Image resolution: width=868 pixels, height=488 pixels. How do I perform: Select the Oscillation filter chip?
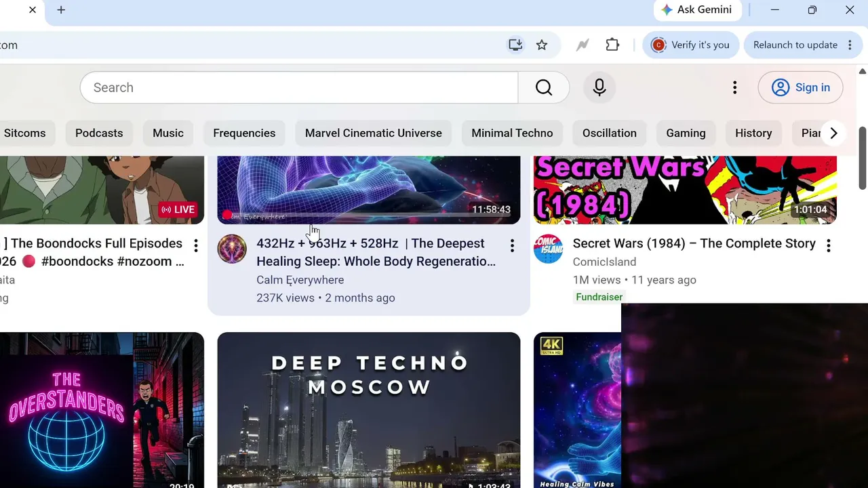pyautogui.click(x=610, y=133)
